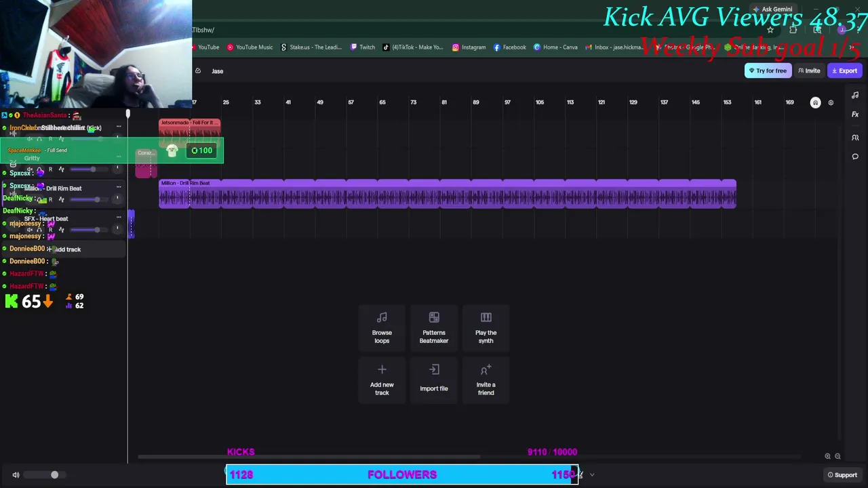The width and height of the screenshot is (868, 488).
Task: Open the Facebook bookmark
Action: (510, 47)
